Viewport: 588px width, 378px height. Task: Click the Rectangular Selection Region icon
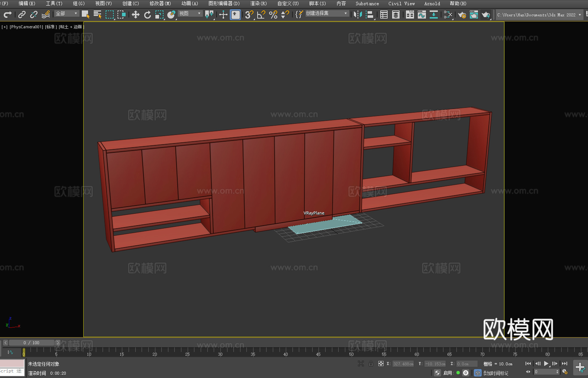coord(109,14)
